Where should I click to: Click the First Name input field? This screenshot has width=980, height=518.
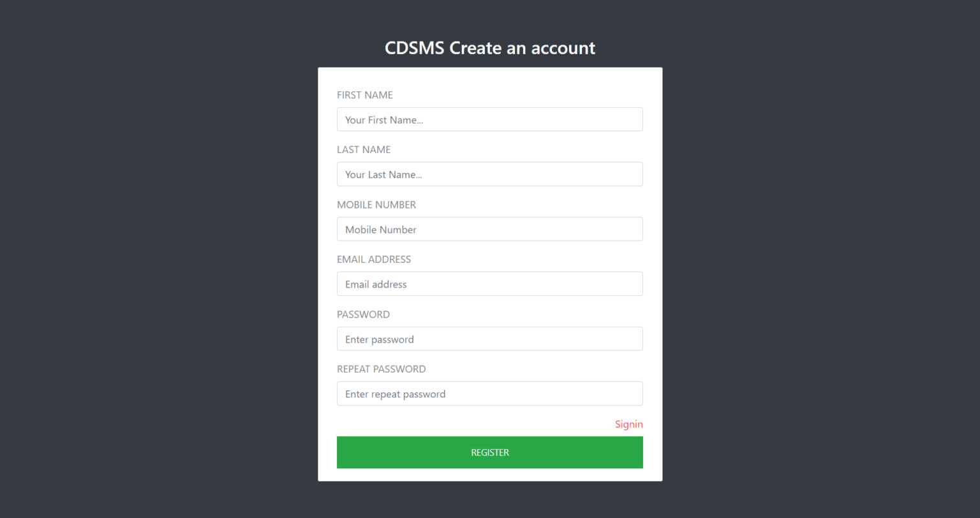tap(489, 119)
